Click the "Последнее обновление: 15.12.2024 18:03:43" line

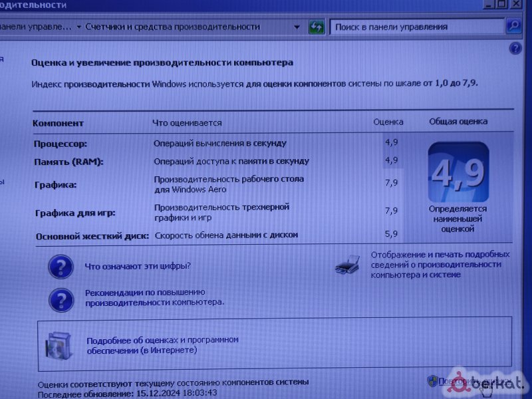127,394
